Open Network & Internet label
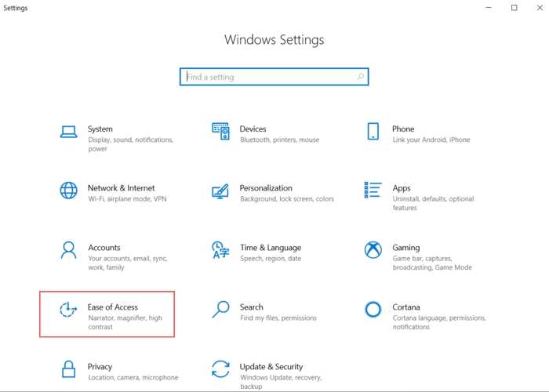The height and width of the screenshot is (392, 549). pos(121,188)
